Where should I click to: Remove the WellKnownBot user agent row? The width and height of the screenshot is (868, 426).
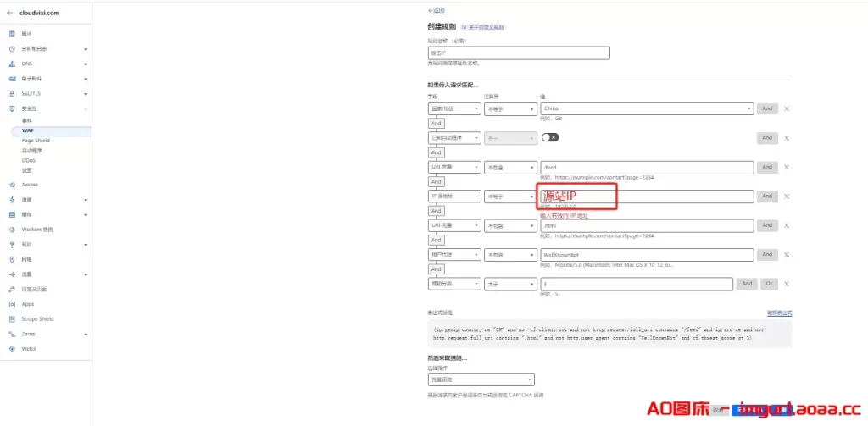(x=787, y=254)
